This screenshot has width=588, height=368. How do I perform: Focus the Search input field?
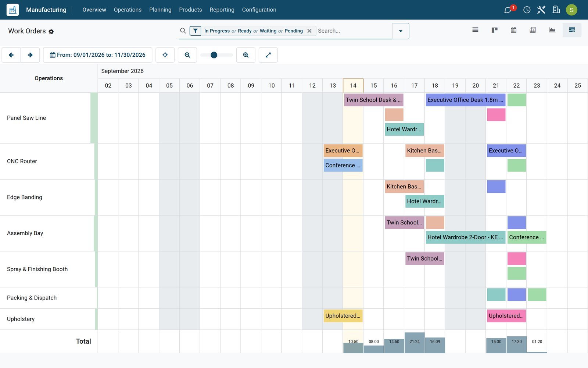tap(354, 31)
